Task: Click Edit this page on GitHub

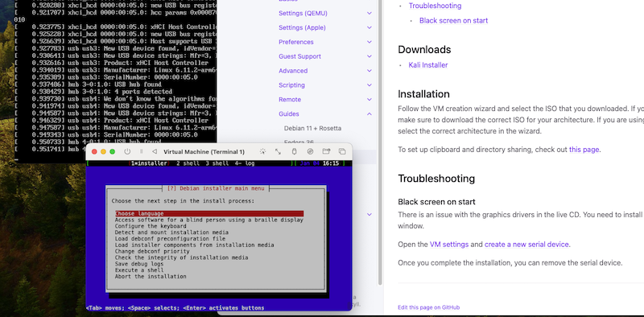Action: (x=428, y=307)
